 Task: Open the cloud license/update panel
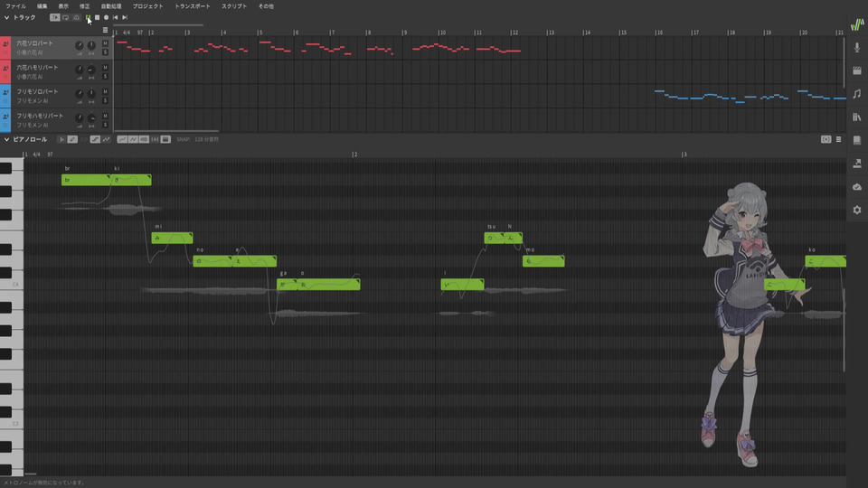point(857,187)
